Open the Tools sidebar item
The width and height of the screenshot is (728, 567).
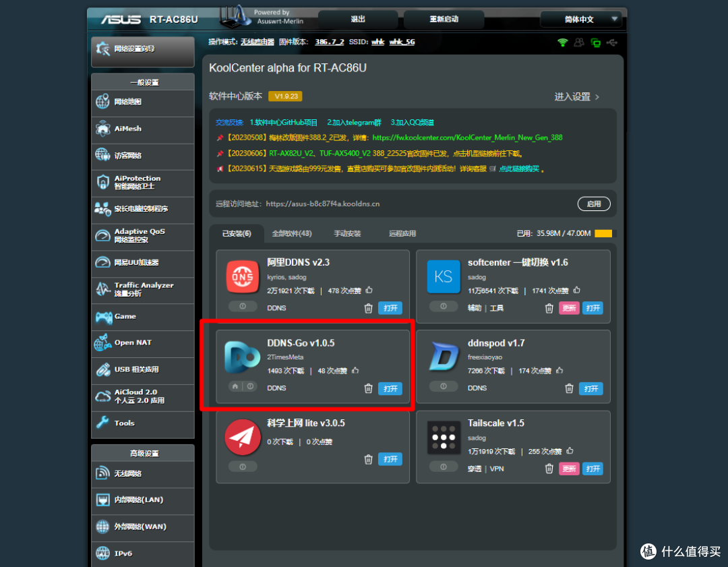tap(142, 423)
